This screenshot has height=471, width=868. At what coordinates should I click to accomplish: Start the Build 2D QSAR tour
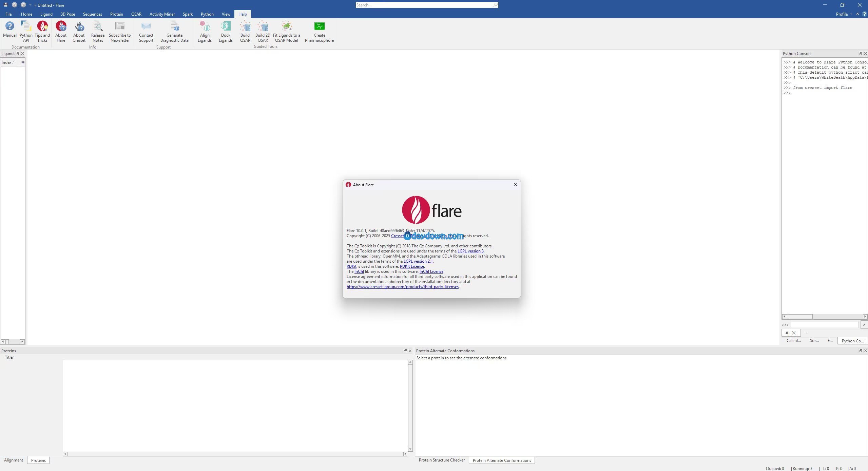(x=263, y=31)
